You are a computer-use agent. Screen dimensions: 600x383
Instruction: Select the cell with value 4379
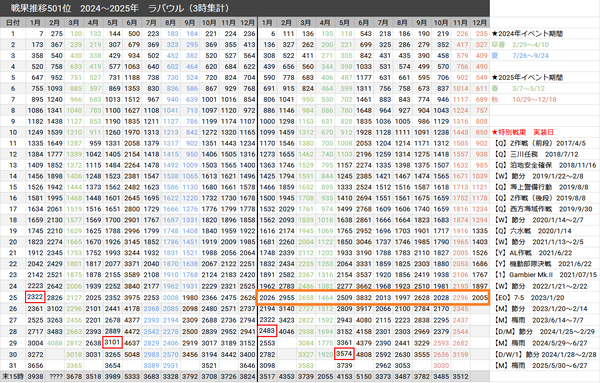point(364,343)
